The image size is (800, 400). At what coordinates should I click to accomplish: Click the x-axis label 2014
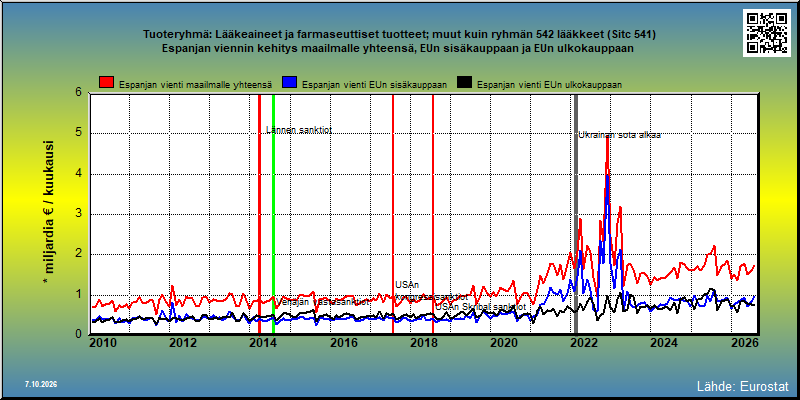(x=263, y=343)
